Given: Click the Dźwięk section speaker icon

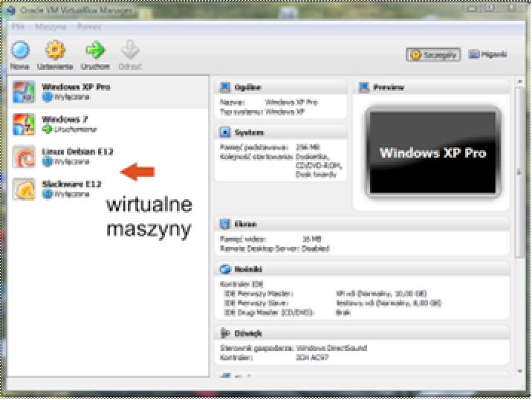Looking at the screenshot, I should tap(225, 333).
